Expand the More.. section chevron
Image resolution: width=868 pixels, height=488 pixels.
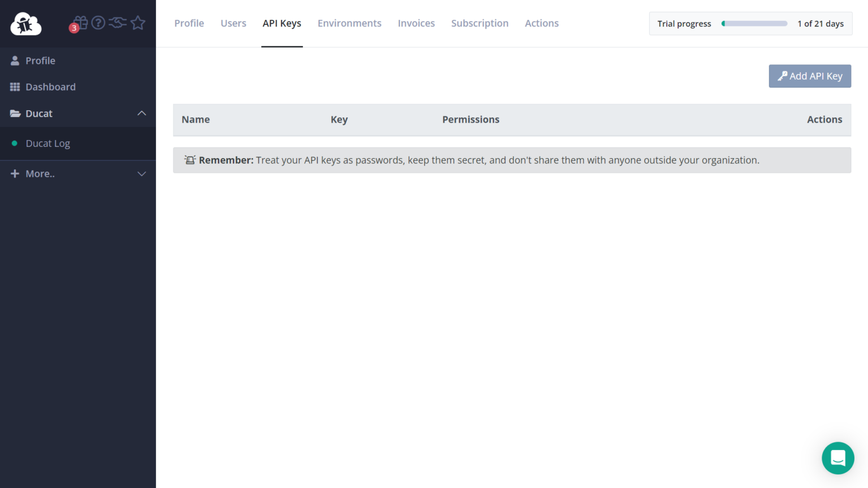click(x=142, y=174)
